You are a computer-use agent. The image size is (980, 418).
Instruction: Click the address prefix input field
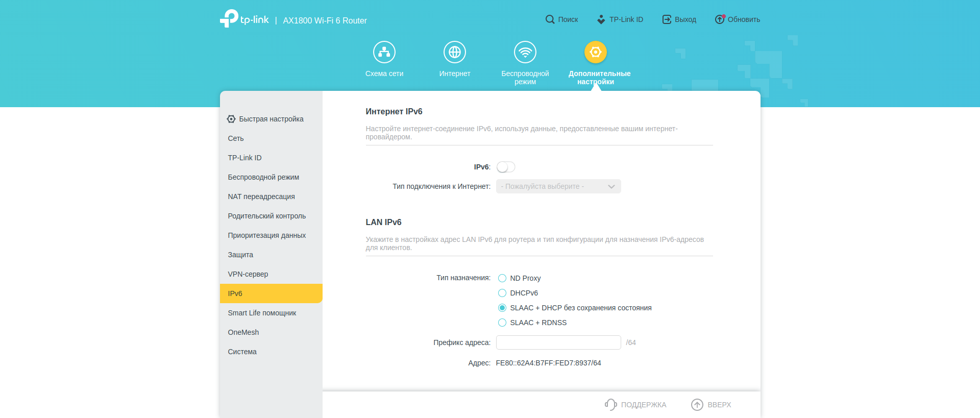558,342
